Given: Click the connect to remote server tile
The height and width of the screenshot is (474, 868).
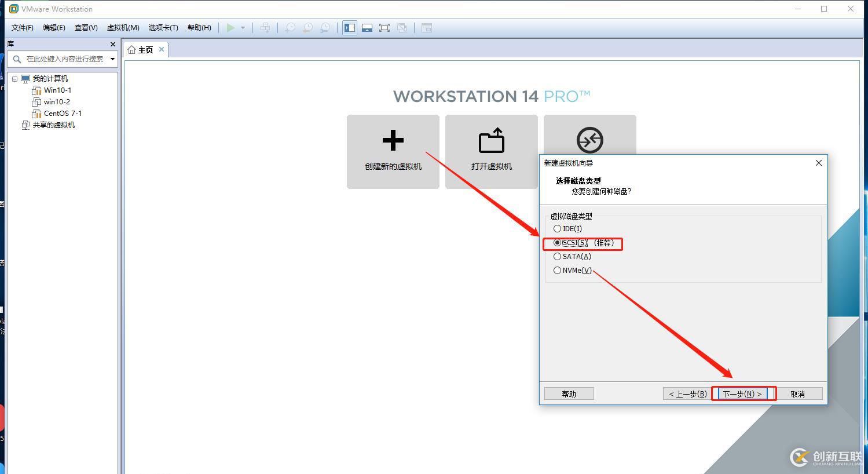Looking at the screenshot, I should pos(590,134).
